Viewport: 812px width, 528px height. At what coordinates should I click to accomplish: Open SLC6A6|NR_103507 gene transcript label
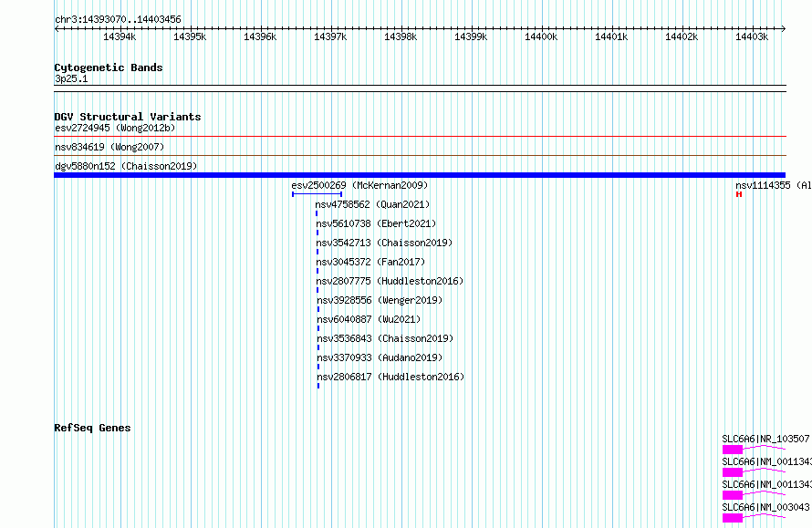coord(765,439)
